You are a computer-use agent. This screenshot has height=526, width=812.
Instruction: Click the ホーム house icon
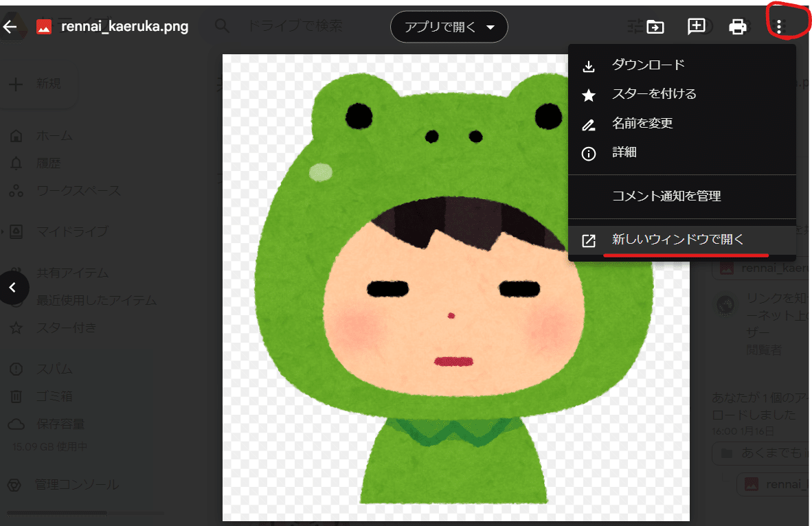[16, 136]
